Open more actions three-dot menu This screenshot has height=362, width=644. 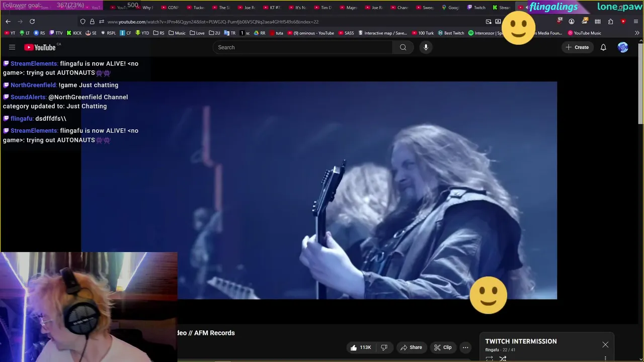click(465, 347)
